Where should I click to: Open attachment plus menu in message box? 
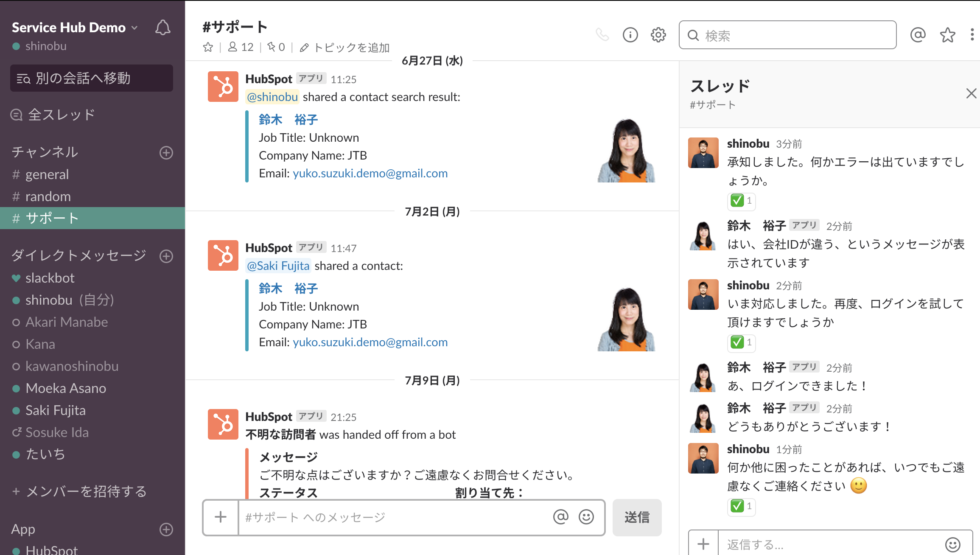(x=221, y=517)
